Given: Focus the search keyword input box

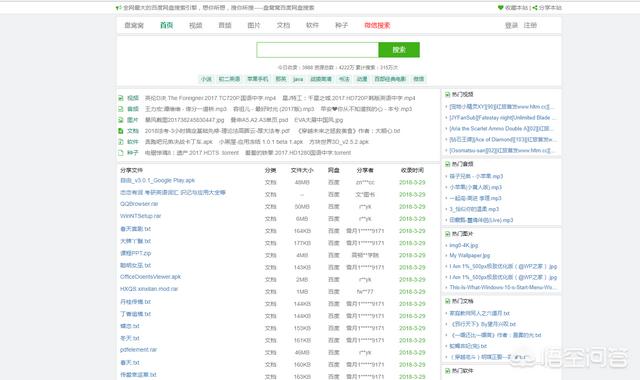Looking at the screenshot, I should 318,50.
